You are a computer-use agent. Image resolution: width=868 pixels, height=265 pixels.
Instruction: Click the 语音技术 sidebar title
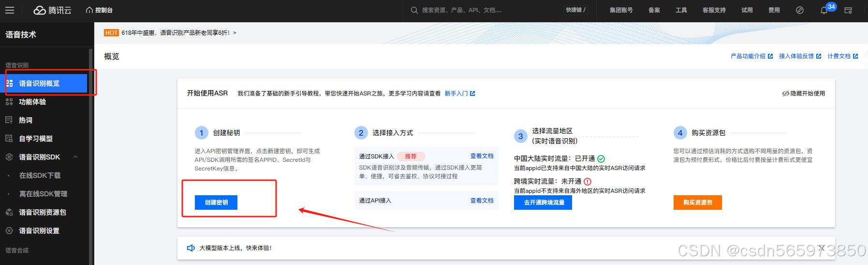pos(21,35)
